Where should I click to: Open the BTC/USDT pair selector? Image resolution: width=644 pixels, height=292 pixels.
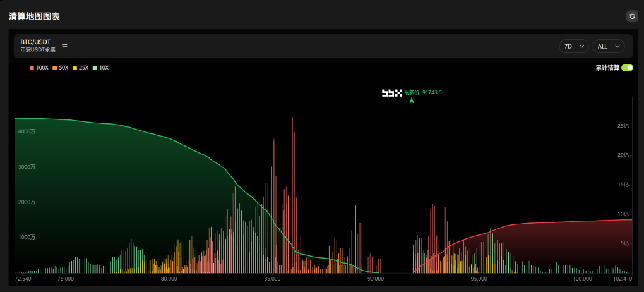(35, 42)
